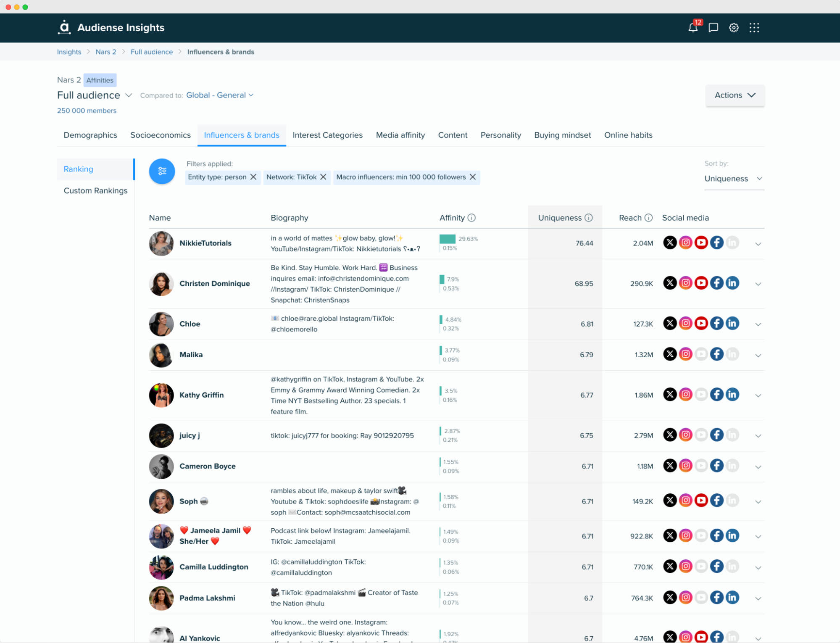Select Ranking in the sidebar
The image size is (840, 643).
[x=96, y=169]
